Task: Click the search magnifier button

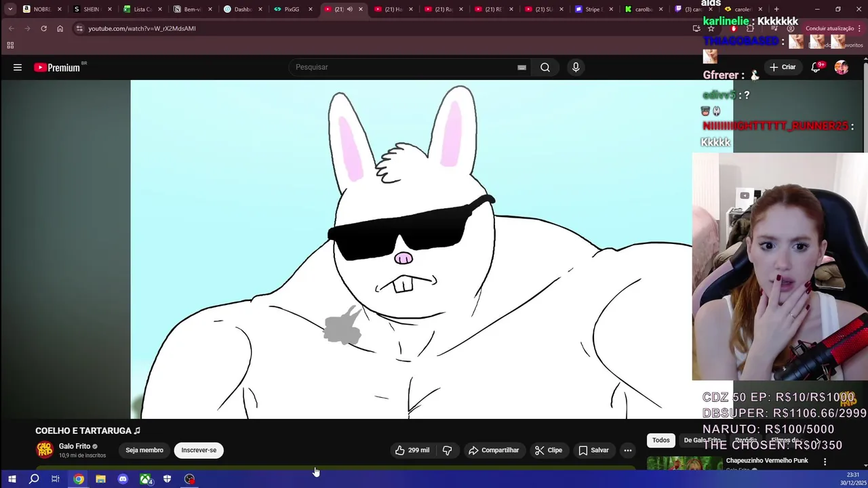Action: click(x=545, y=67)
